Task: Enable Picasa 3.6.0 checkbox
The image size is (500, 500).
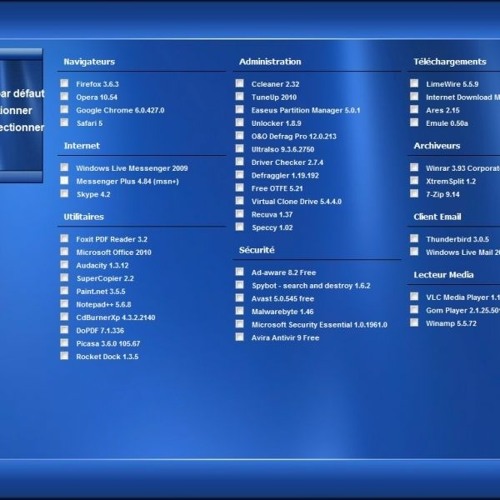Action: click(x=64, y=343)
